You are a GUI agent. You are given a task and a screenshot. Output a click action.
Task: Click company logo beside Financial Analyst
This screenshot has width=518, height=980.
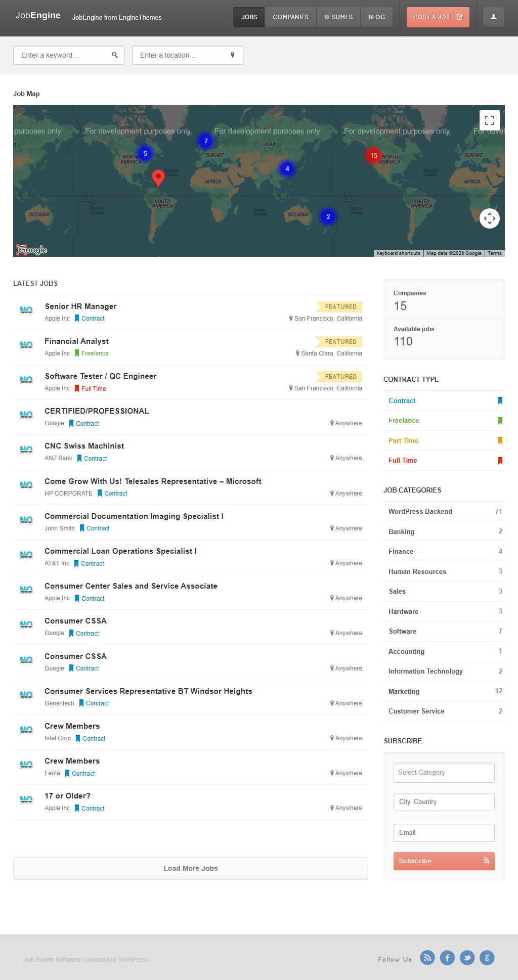pos(26,345)
